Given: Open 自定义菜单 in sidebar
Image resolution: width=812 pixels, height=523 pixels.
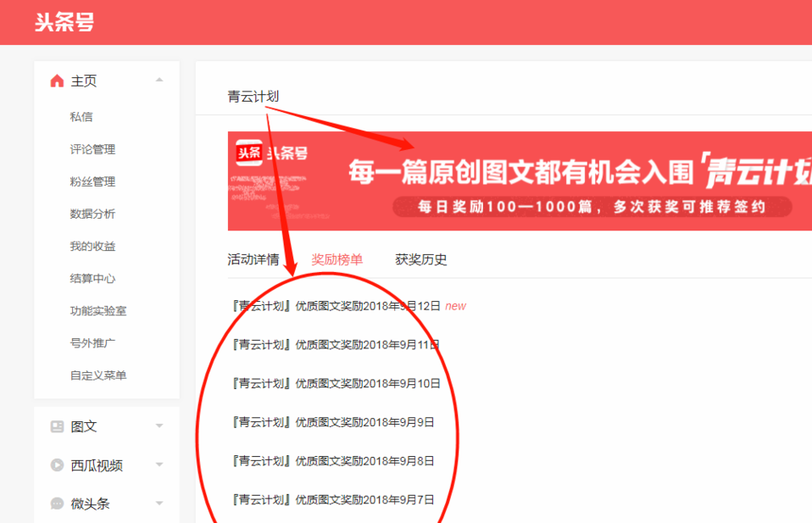Looking at the screenshot, I should (98, 376).
